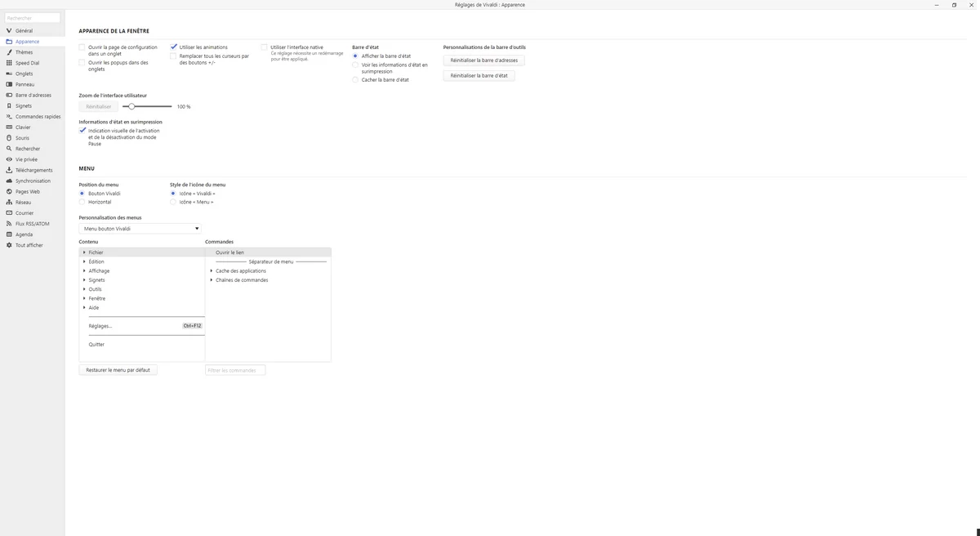
Task: Click Restaurer le menu par défaut
Action: [x=118, y=370]
